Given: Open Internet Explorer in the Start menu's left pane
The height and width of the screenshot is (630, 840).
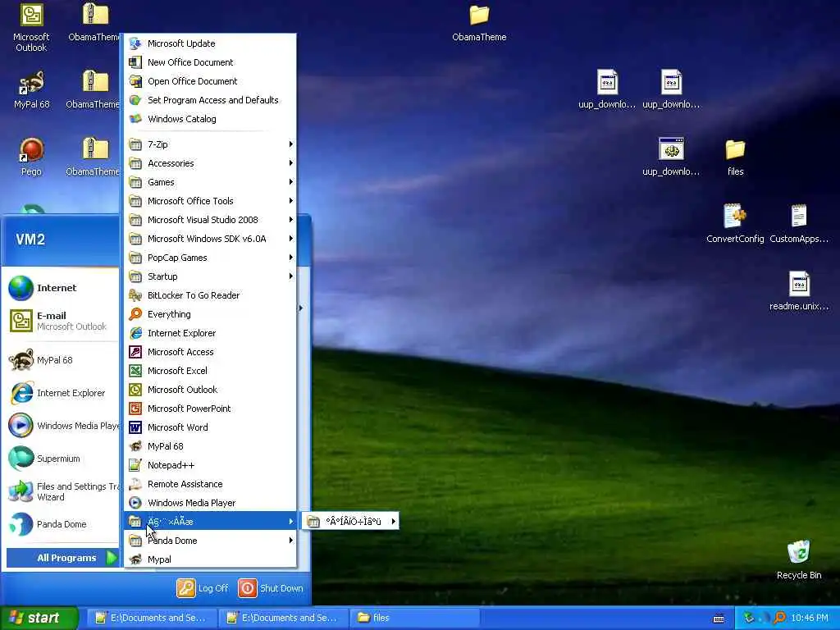Looking at the screenshot, I should coord(62,393).
